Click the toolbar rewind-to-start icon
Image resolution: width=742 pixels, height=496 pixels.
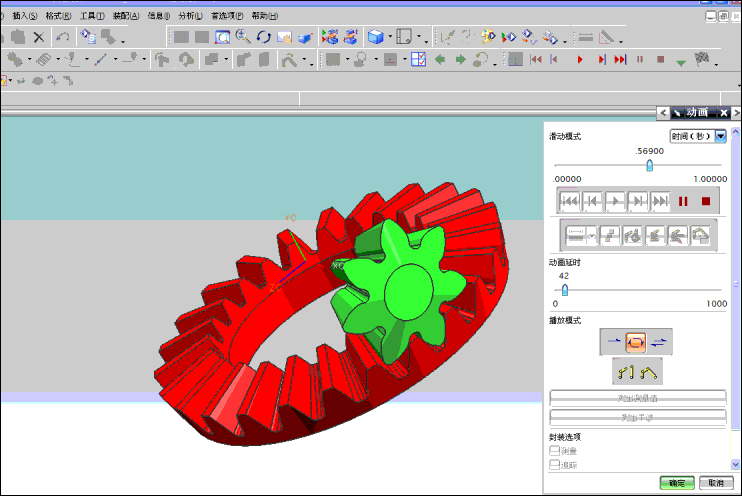[536, 59]
